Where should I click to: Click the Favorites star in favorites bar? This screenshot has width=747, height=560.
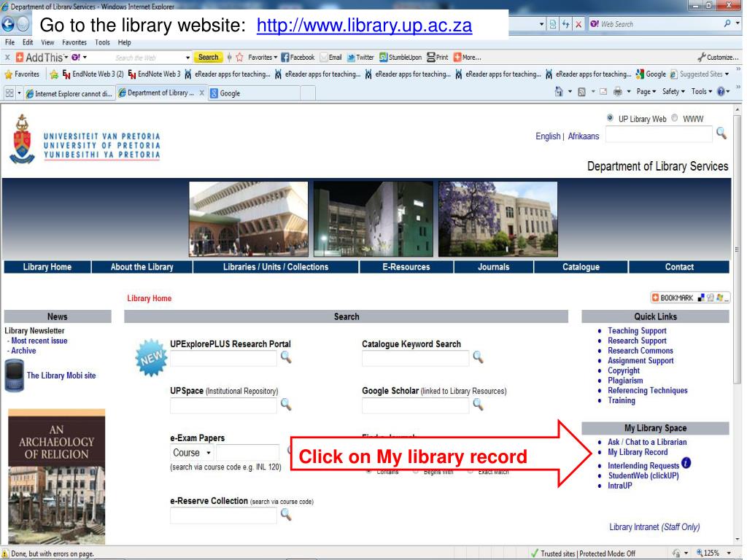[x=22, y=74]
